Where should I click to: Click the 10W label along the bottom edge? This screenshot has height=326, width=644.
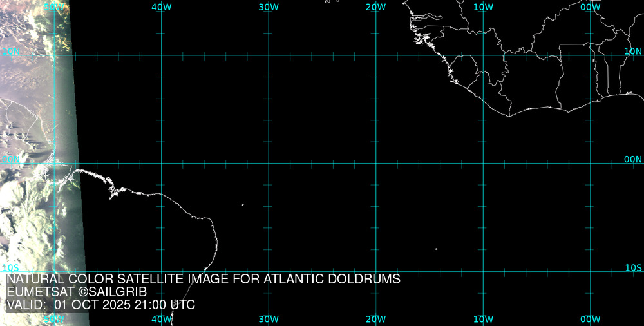click(483, 319)
